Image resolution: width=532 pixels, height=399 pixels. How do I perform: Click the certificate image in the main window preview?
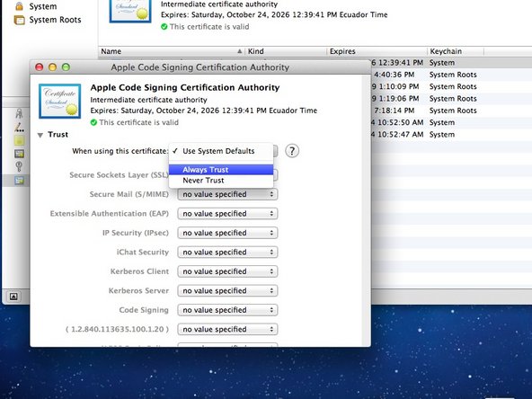pyautogui.click(x=130, y=11)
